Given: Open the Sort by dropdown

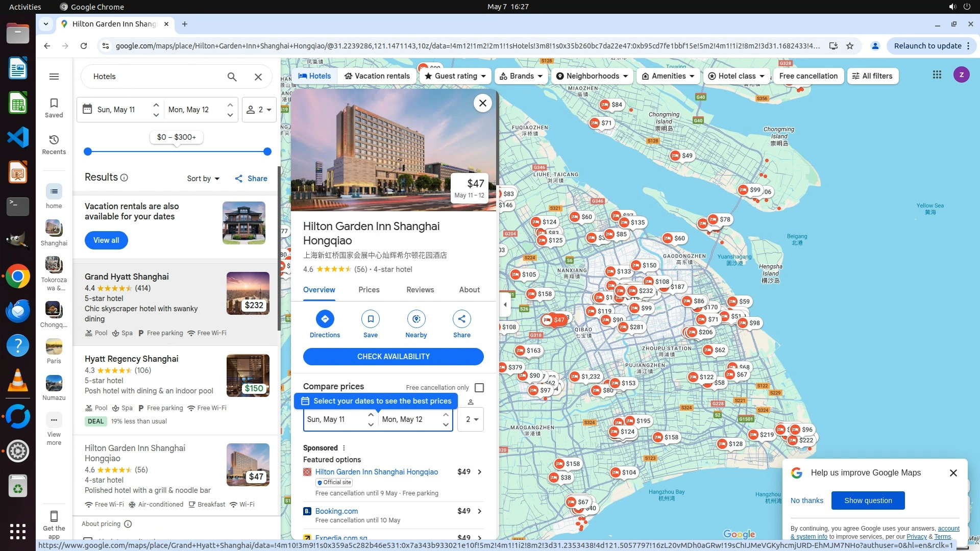Looking at the screenshot, I should pyautogui.click(x=203, y=179).
